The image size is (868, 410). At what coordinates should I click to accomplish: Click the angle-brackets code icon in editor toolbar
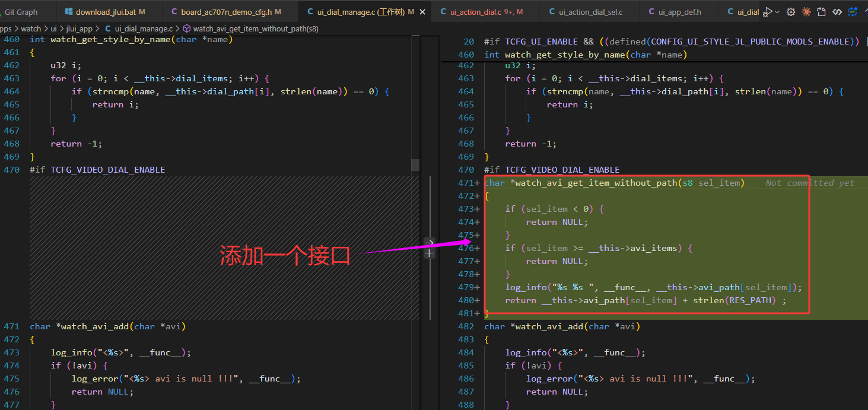coord(837,12)
